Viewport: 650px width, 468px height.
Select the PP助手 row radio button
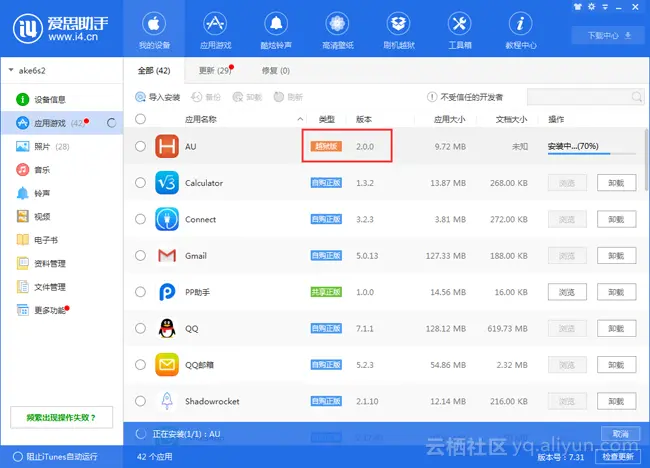[x=141, y=292]
